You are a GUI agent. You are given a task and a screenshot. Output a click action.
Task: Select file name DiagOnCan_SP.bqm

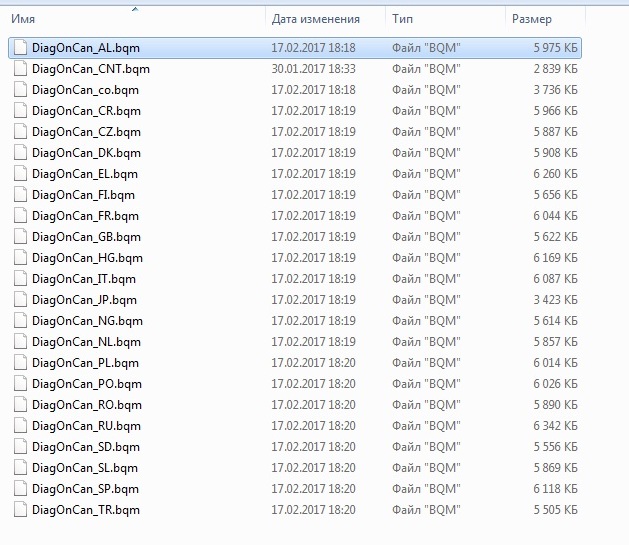(85, 489)
